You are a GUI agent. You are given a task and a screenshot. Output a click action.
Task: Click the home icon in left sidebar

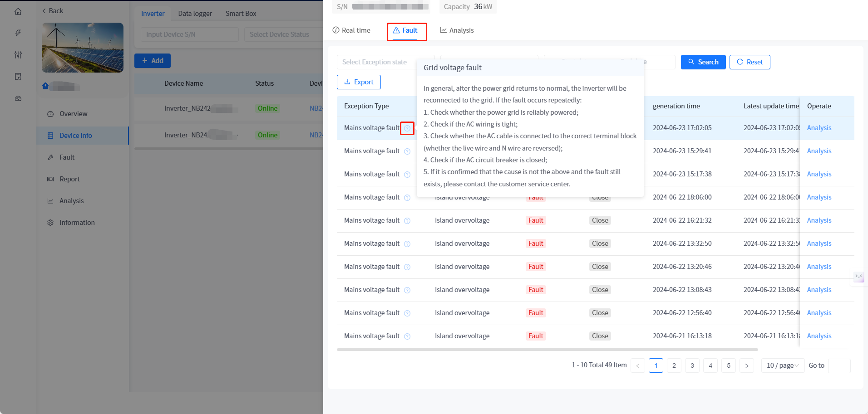pos(18,11)
